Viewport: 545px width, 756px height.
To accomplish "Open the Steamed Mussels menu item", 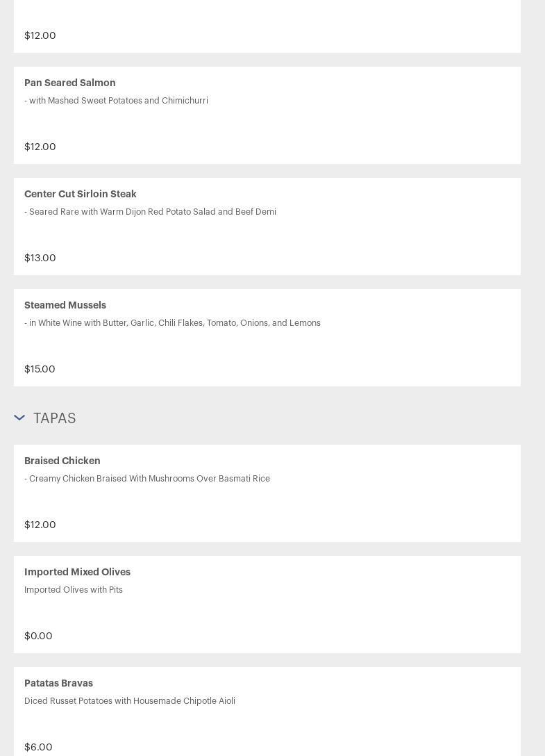I will coord(65,305).
